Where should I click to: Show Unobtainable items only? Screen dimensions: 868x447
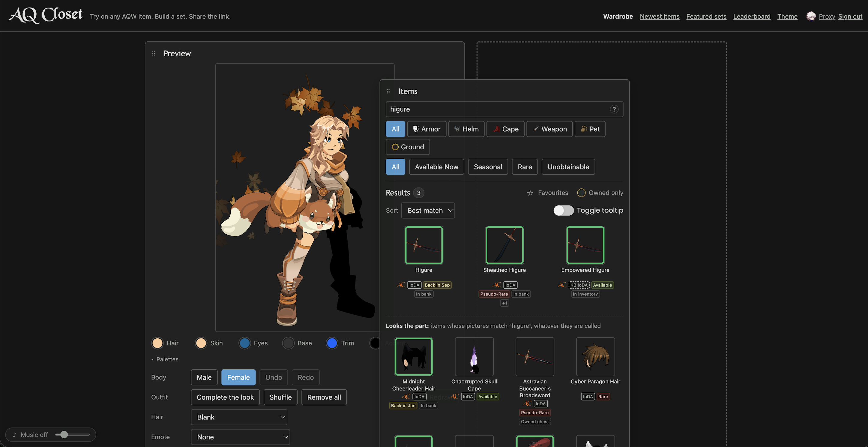[x=568, y=167]
